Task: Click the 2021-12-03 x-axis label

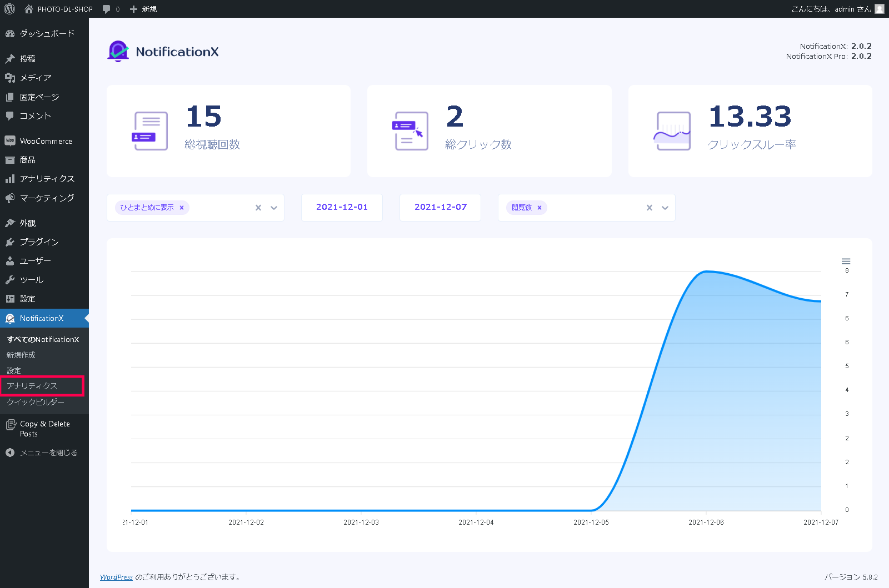Action: click(x=361, y=522)
